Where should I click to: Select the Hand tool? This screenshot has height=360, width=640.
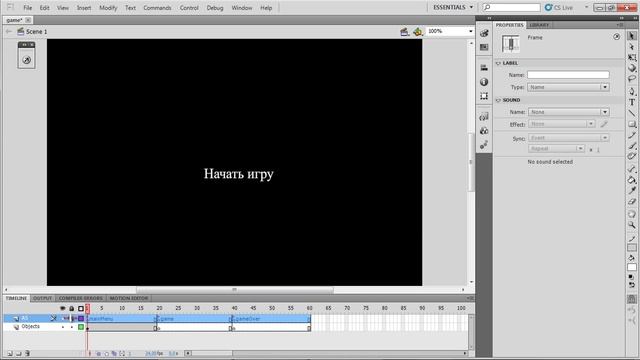point(631,214)
